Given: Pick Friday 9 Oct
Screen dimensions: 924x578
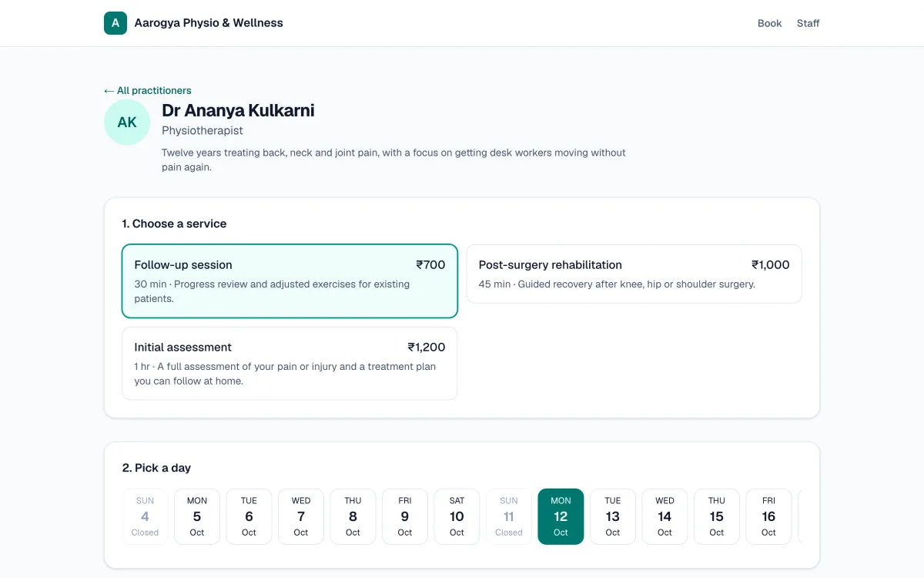Looking at the screenshot, I should (405, 516).
